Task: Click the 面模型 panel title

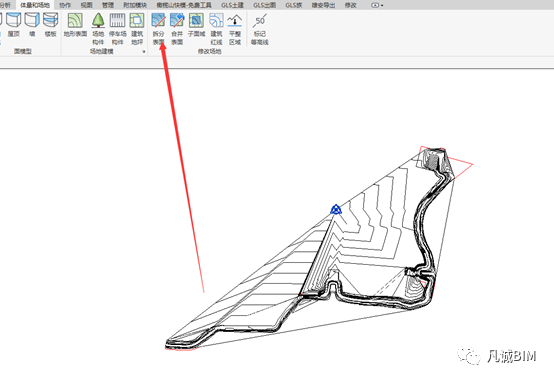Action: coord(23,52)
